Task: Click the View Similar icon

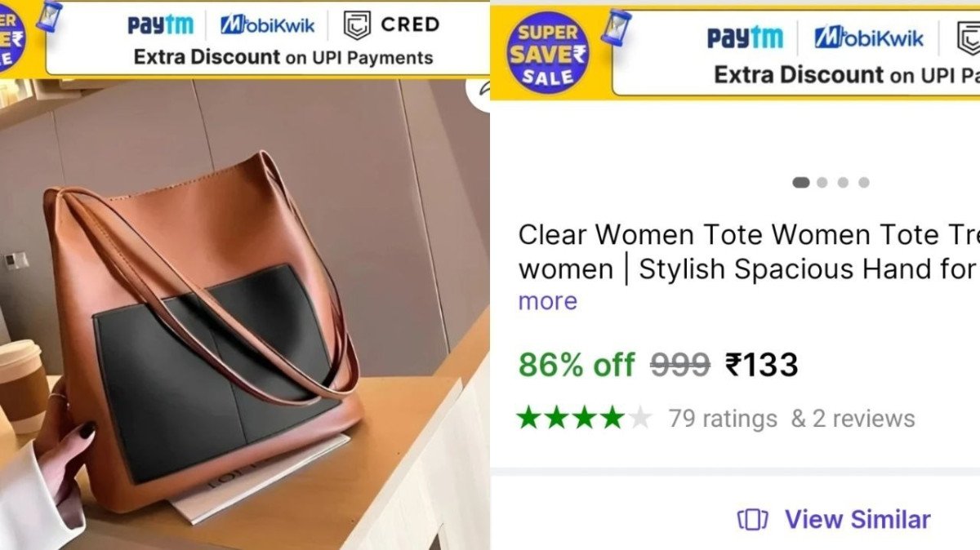Action: click(753, 519)
